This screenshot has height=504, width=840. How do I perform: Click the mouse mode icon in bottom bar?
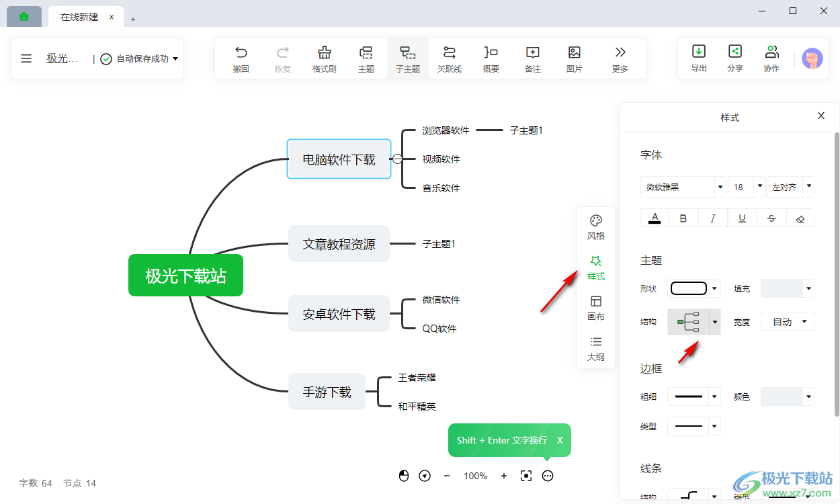coord(404,476)
